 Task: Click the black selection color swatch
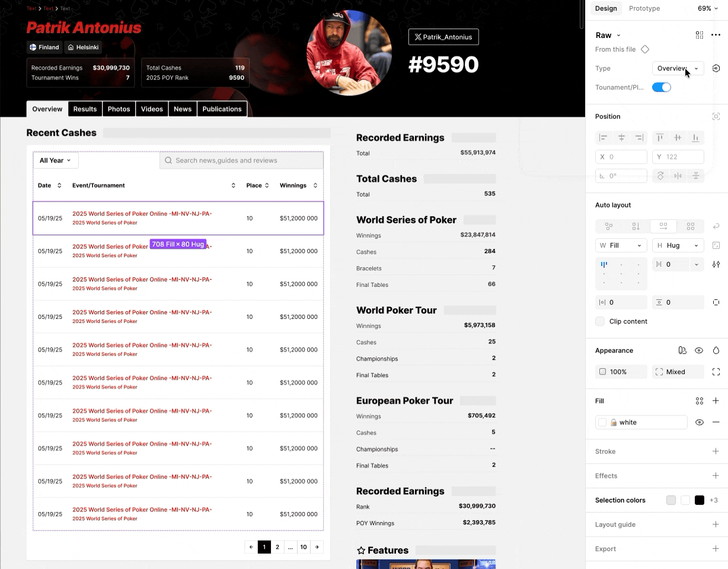(700, 500)
